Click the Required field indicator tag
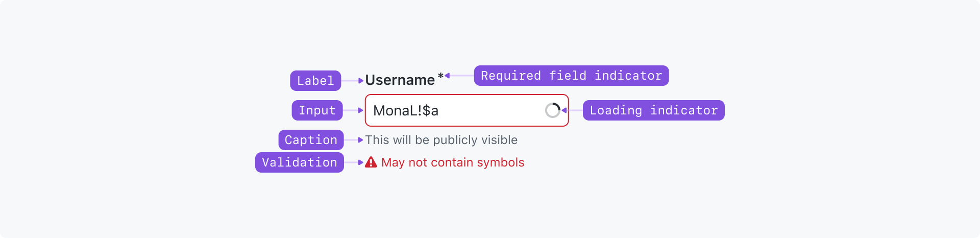Screen dimensions: 980x238 571,76
